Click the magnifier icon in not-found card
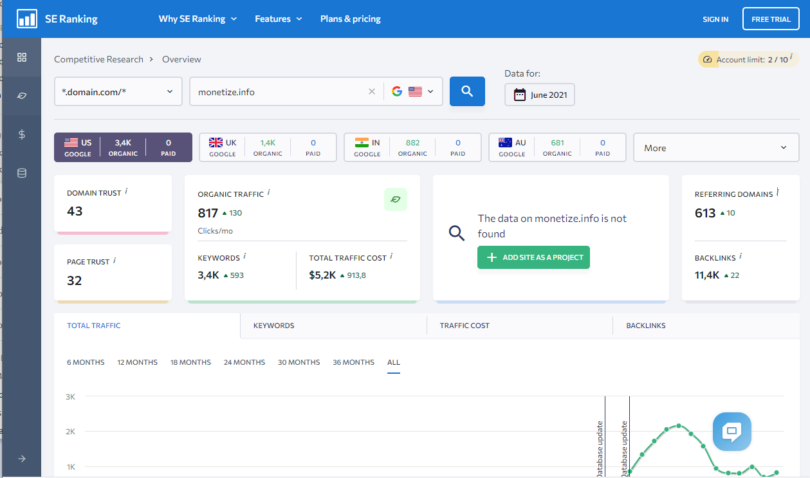The width and height of the screenshot is (810, 478). pyautogui.click(x=456, y=233)
